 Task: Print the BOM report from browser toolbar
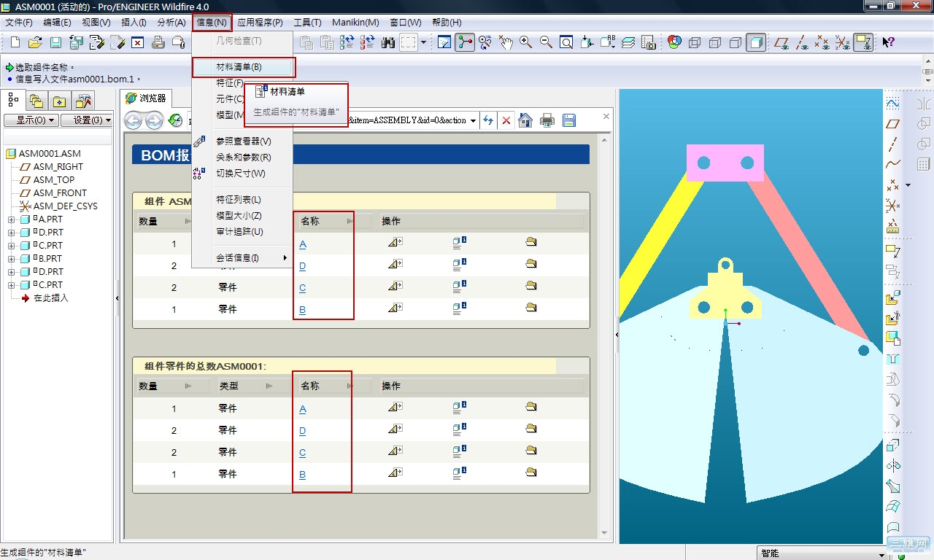(547, 120)
